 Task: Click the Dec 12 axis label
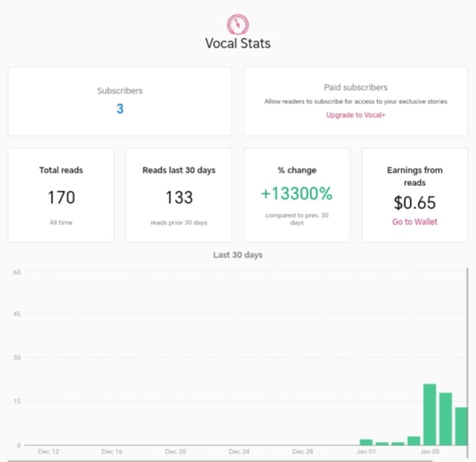48,451
